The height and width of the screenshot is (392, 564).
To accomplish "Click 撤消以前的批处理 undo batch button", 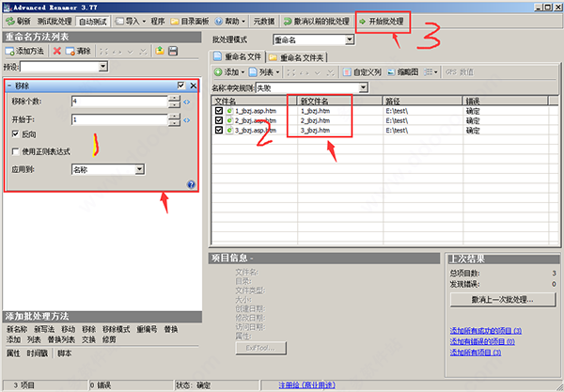I will pos(316,22).
